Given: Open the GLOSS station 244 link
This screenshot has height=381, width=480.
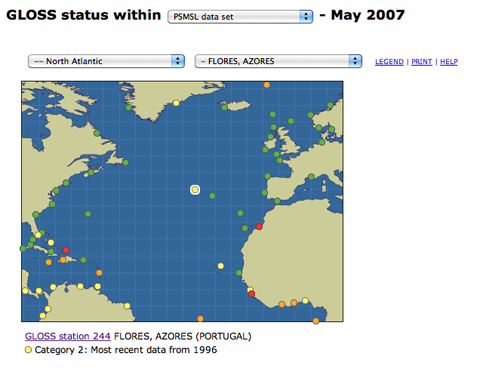Looking at the screenshot, I should pos(68,336).
